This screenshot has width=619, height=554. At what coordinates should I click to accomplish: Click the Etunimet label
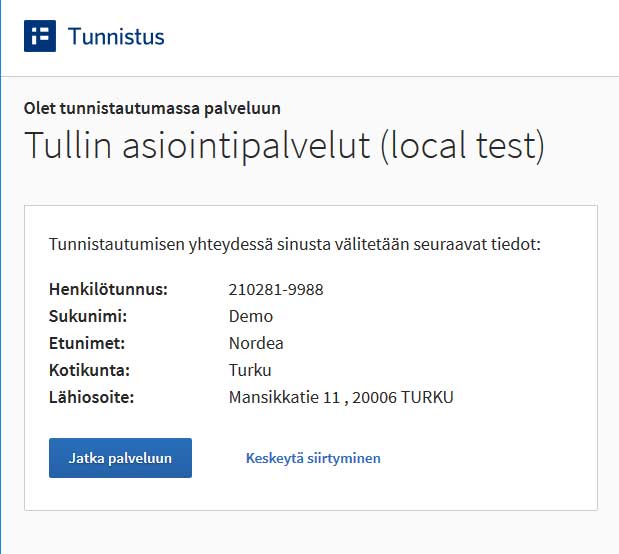[x=87, y=343]
